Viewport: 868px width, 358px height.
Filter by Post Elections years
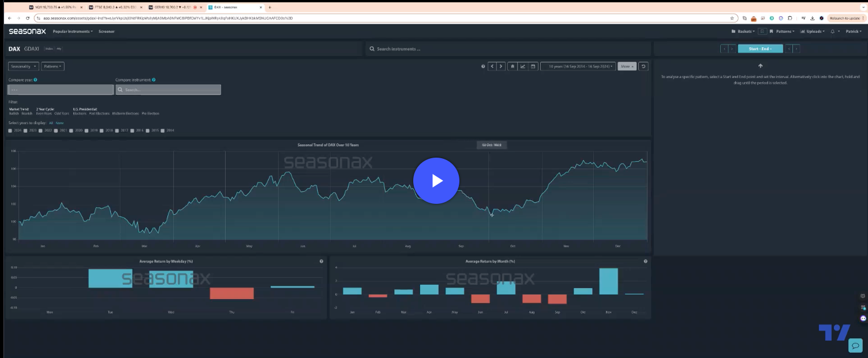(99, 113)
